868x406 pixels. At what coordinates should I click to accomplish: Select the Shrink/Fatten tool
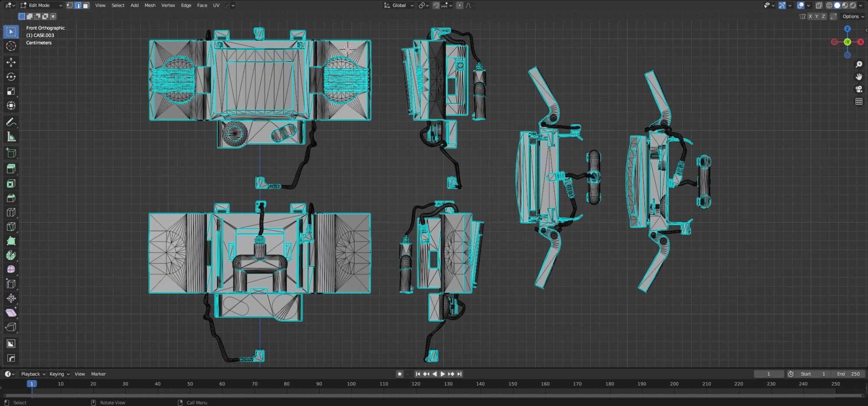coord(11,298)
